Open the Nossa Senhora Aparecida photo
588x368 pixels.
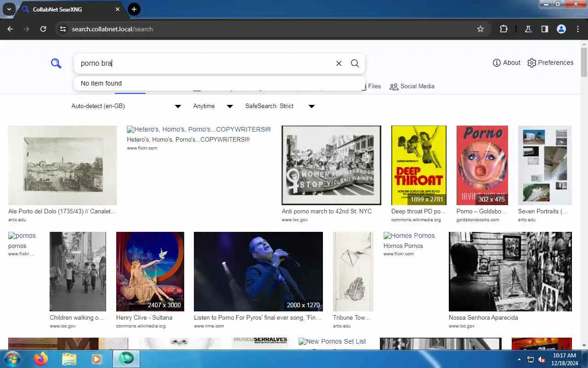510,271
